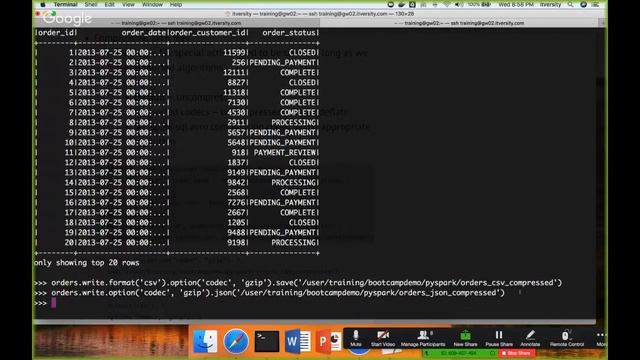This screenshot has height=360, width=640.
Task: Click 'only showing top 20 rows' text
Action: tap(87, 262)
